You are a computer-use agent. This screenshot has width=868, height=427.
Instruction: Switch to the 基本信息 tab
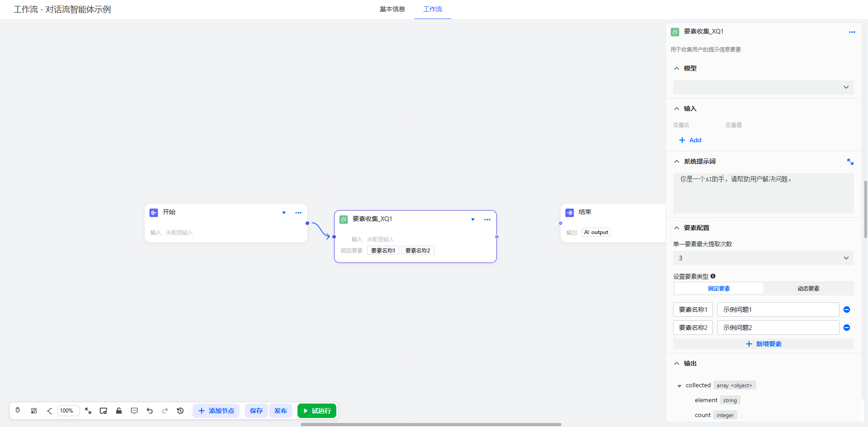click(x=392, y=9)
